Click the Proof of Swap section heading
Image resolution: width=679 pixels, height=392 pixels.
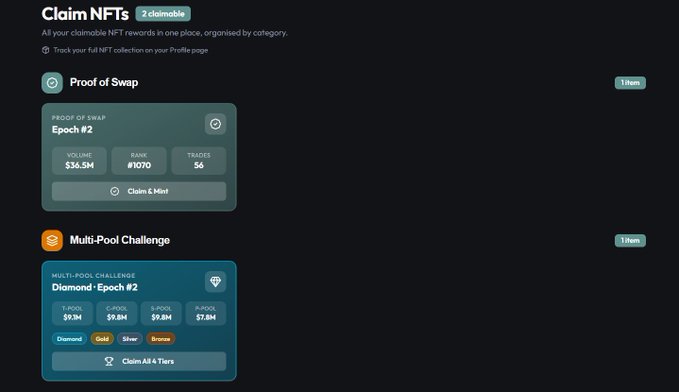pos(104,82)
